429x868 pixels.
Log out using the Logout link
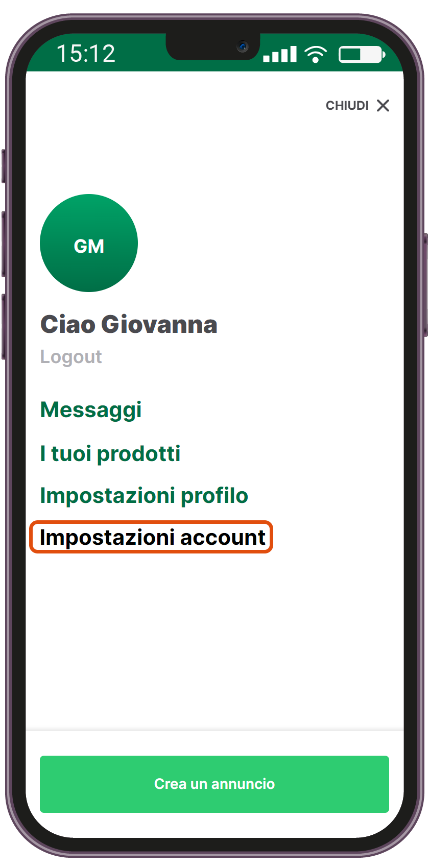pos(71,357)
